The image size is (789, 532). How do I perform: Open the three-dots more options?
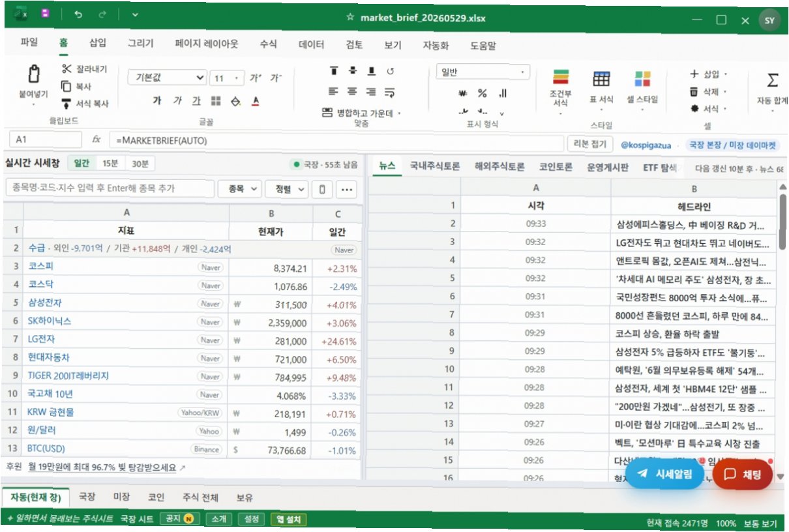coord(346,189)
